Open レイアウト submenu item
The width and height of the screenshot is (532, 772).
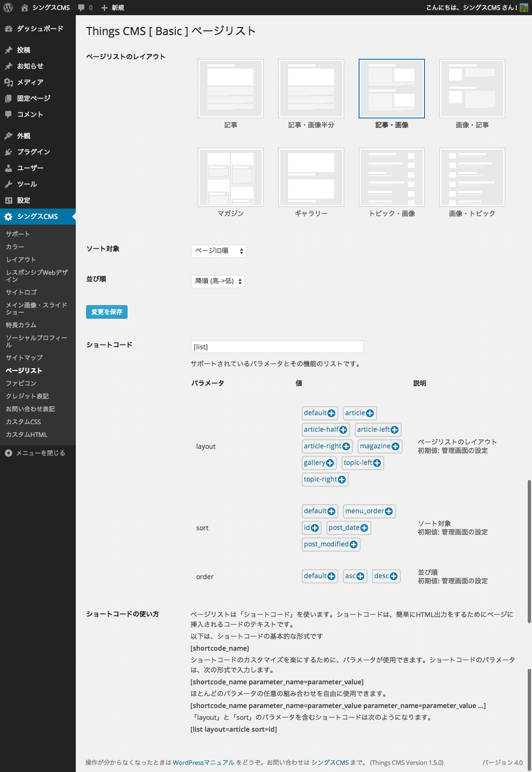point(38,260)
